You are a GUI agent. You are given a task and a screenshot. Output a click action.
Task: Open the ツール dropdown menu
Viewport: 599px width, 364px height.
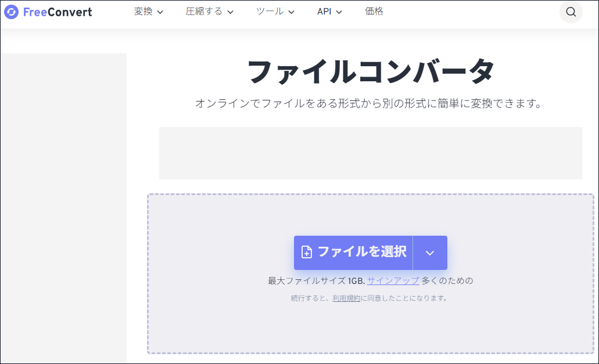tap(275, 12)
